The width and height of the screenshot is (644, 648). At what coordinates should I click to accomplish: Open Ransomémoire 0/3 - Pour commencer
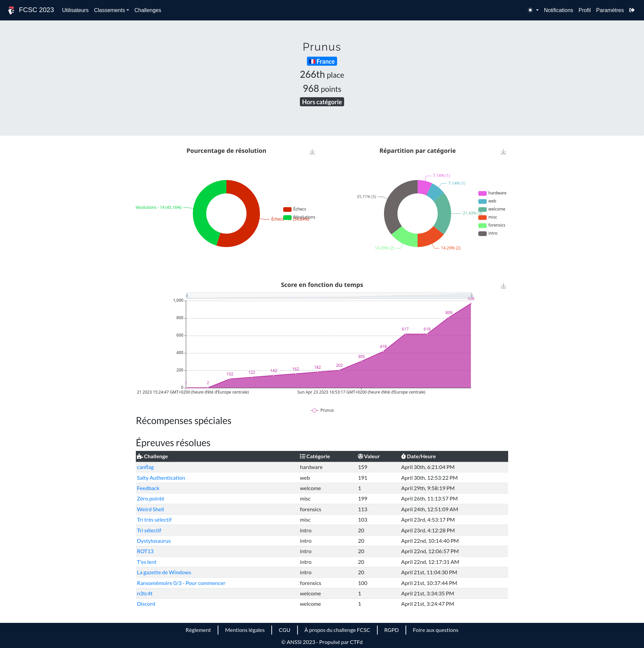pyautogui.click(x=181, y=583)
